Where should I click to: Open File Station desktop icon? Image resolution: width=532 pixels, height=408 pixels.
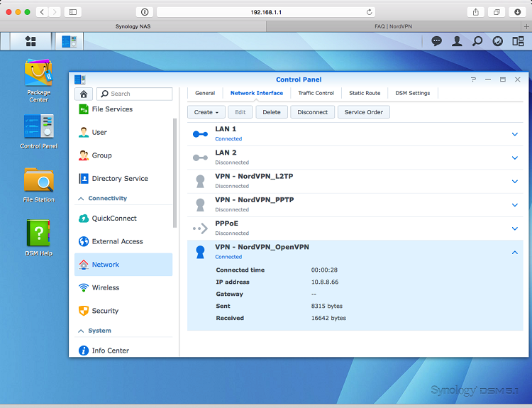(38, 181)
